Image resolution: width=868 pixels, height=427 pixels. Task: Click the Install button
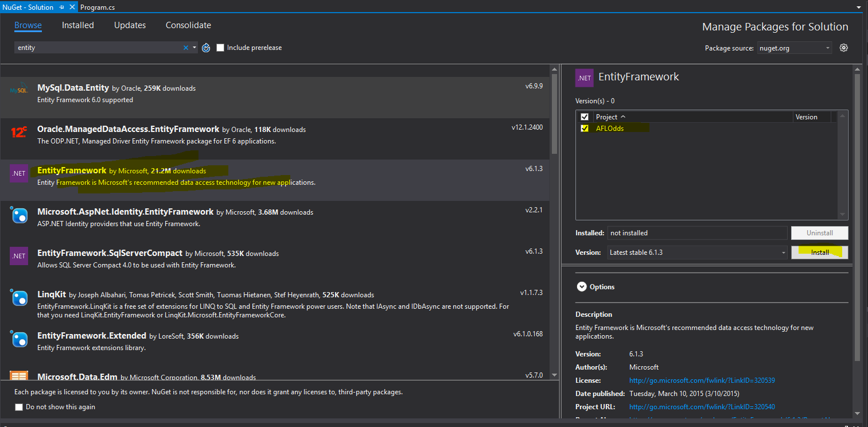coord(819,253)
